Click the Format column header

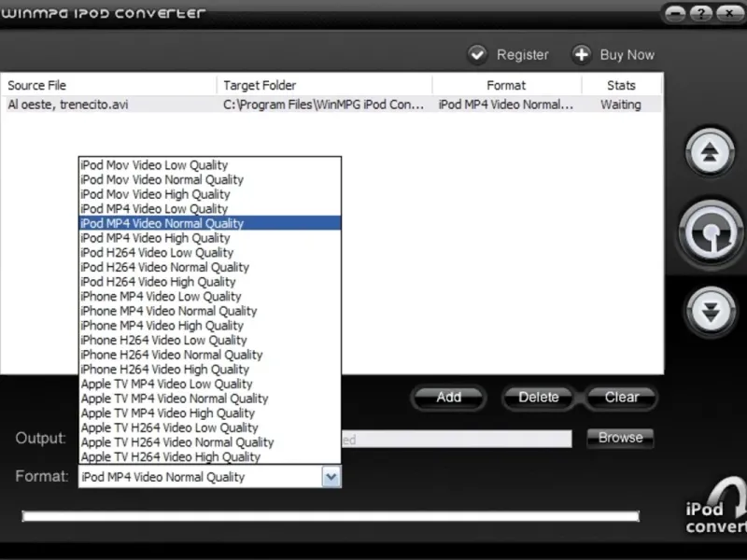tap(506, 85)
